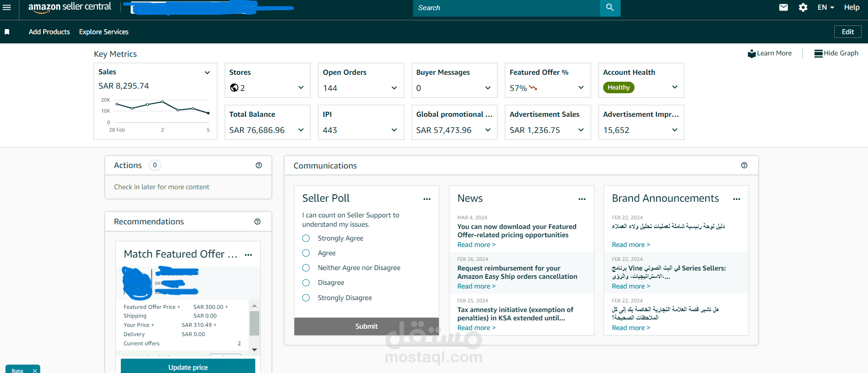
Task: Click the Hide Graph icon
Action: click(x=819, y=54)
